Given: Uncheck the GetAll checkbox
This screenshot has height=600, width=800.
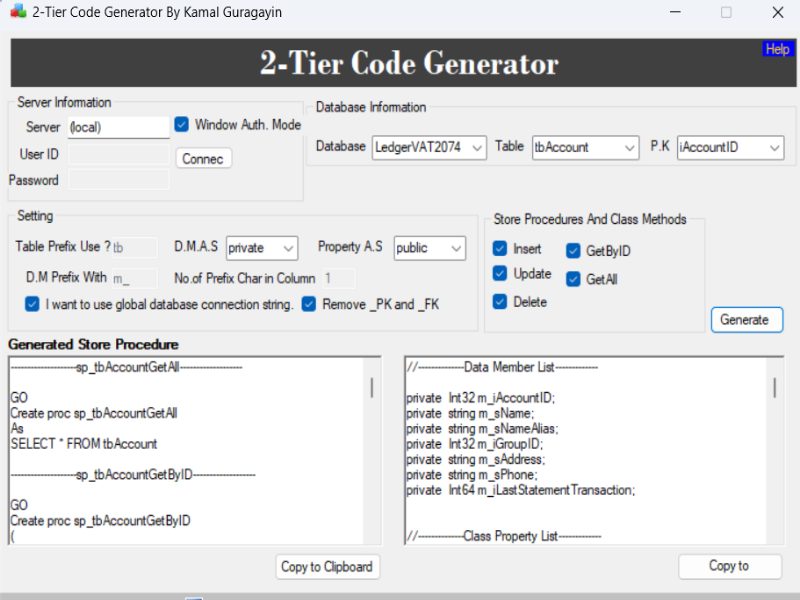Looking at the screenshot, I should tap(574, 279).
